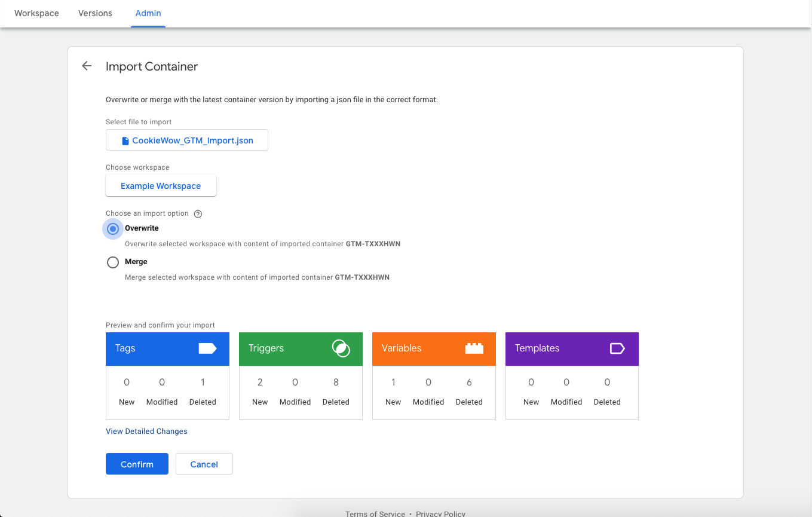Open the import option help icon

click(198, 214)
